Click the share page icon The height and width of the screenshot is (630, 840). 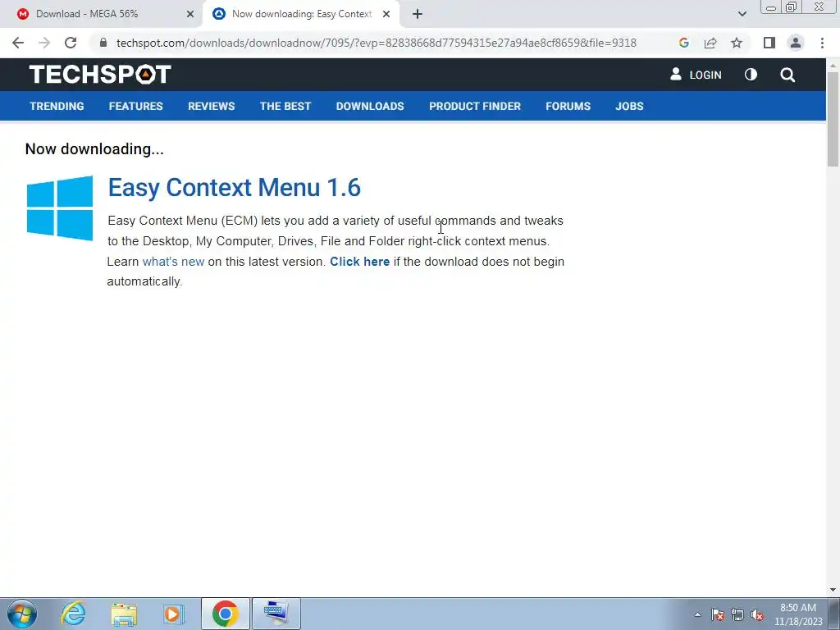(710, 43)
